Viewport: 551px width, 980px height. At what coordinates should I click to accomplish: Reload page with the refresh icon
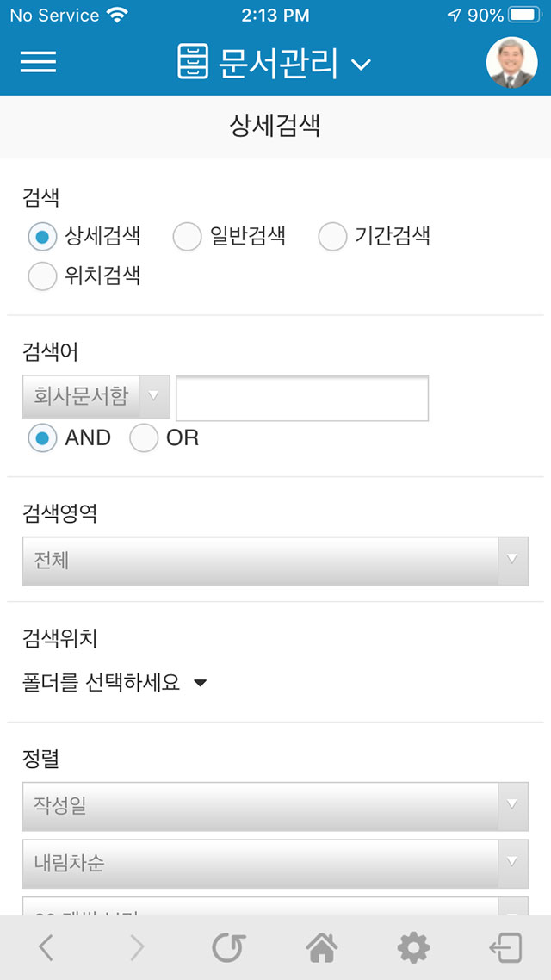tap(229, 948)
